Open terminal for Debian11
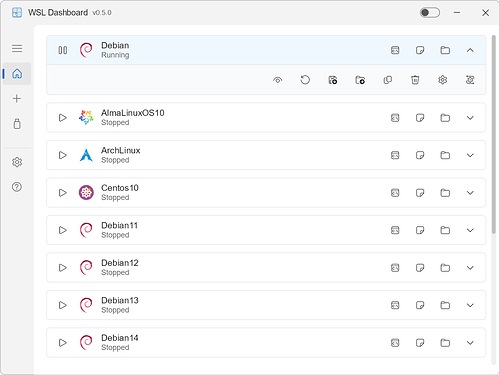This screenshot has width=499, height=375. [x=395, y=230]
